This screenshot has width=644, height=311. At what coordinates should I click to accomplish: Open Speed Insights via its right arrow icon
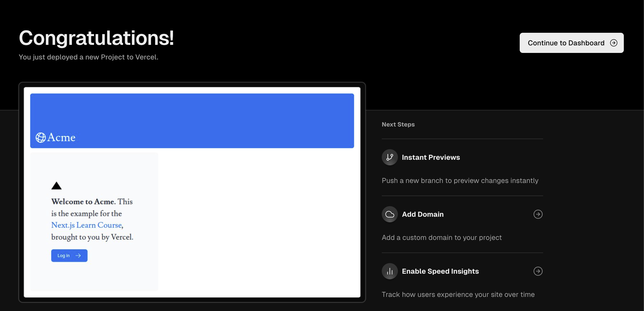(x=538, y=271)
